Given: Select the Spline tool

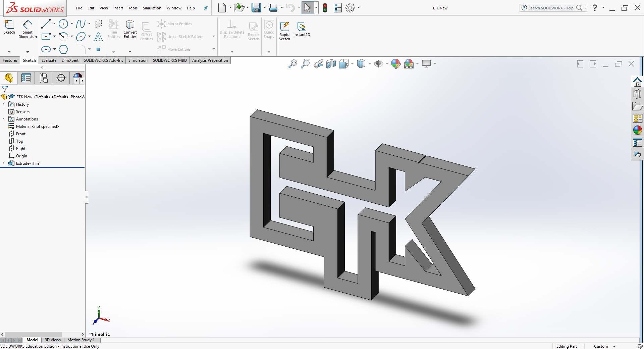Looking at the screenshot, I should (80, 24).
